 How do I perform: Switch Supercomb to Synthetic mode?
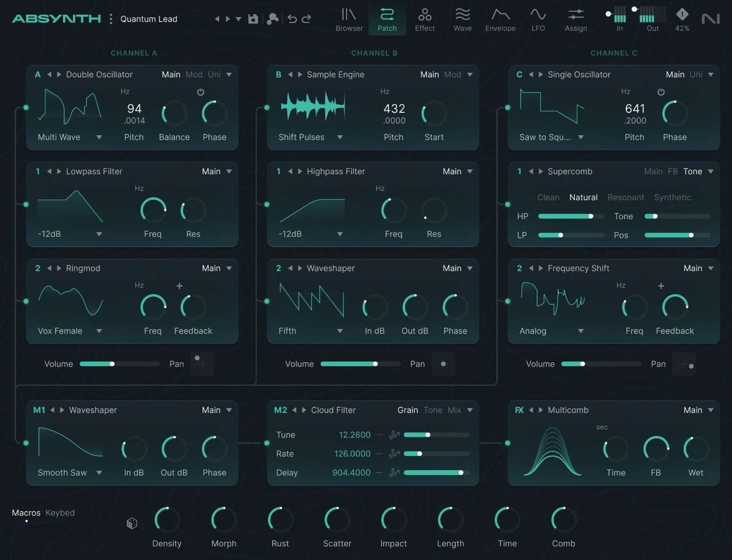point(672,197)
